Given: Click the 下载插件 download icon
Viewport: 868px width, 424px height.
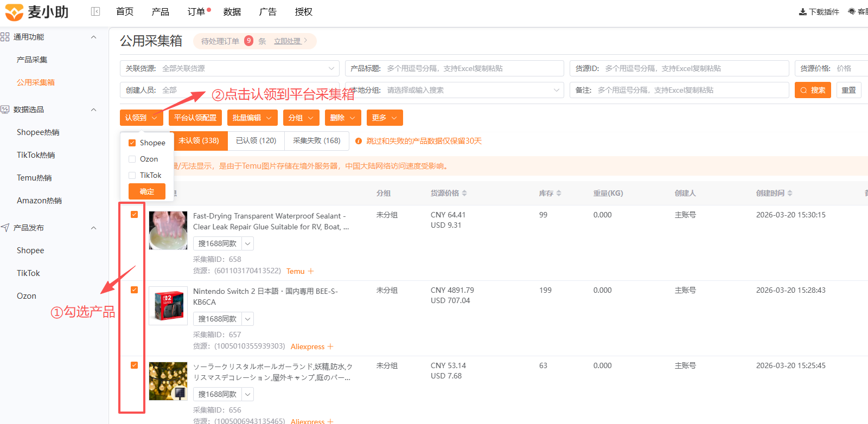Looking at the screenshot, I should click(802, 12).
